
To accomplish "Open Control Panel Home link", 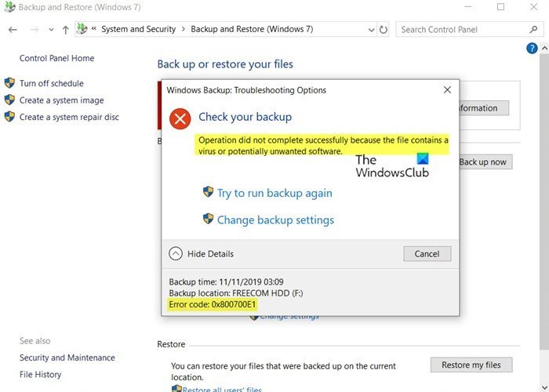I will click(56, 58).
